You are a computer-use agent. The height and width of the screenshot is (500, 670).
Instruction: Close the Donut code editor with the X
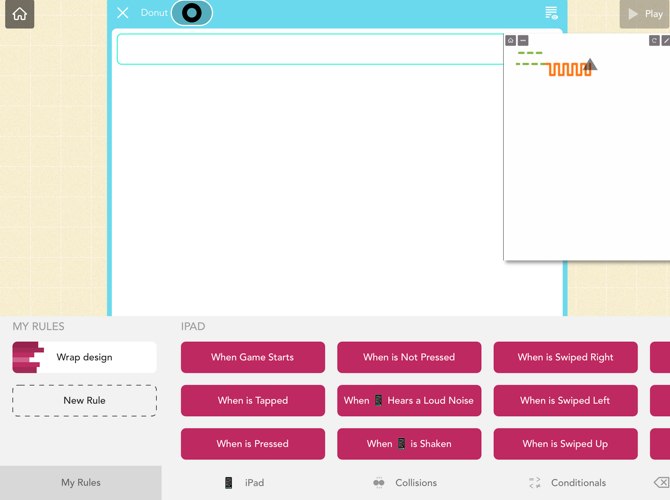(122, 13)
